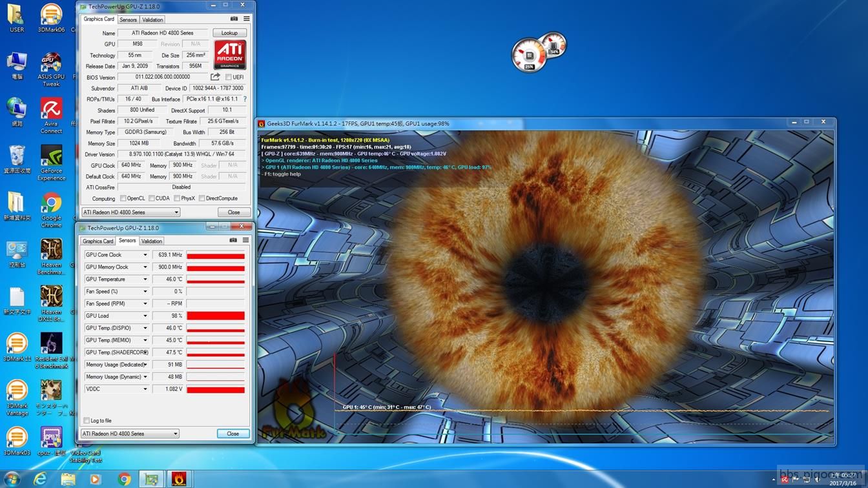Expand the GPU Temperature sensor dropdown
The width and height of the screenshot is (868, 488).
tap(145, 280)
